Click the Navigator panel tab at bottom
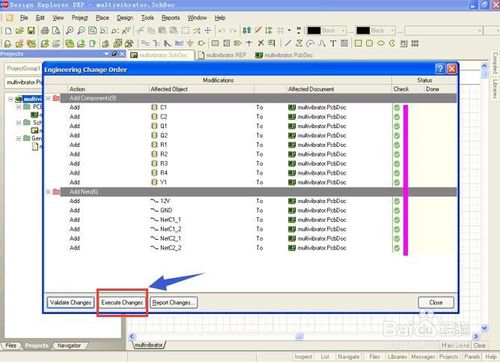Image resolution: width=500 pixels, height=362 pixels. (x=69, y=346)
